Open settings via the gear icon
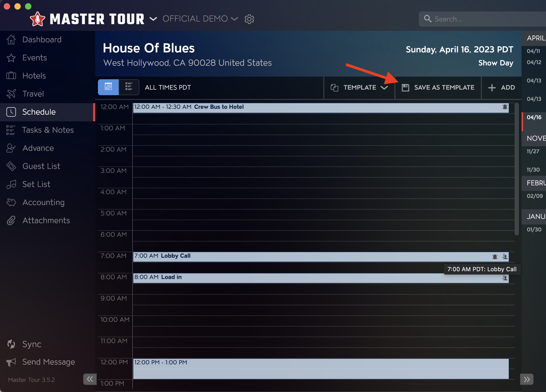 pyautogui.click(x=249, y=19)
